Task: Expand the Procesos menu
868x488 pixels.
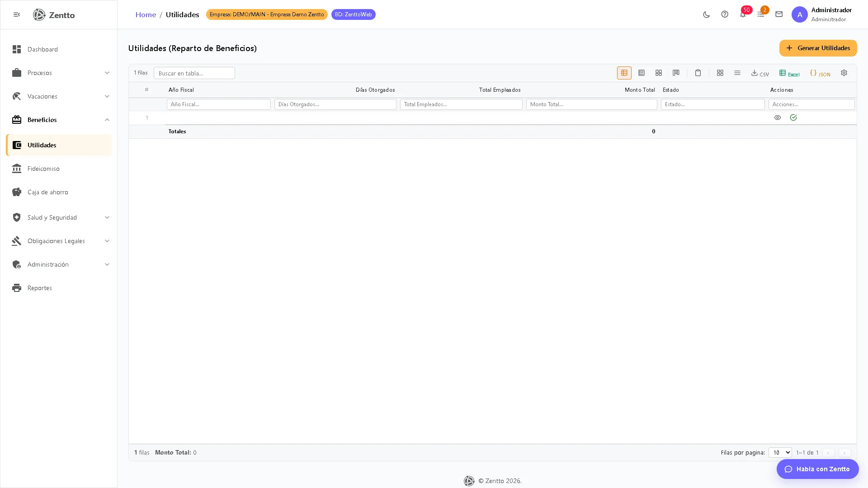Action: 59,73
